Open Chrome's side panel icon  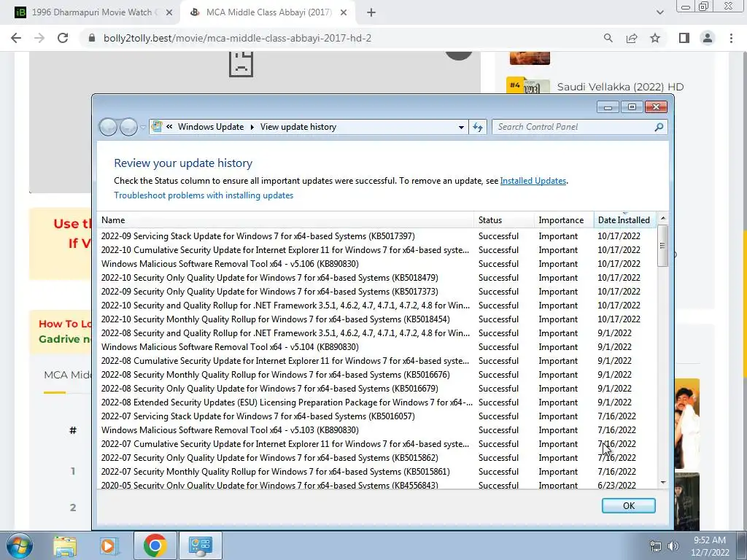(684, 38)
